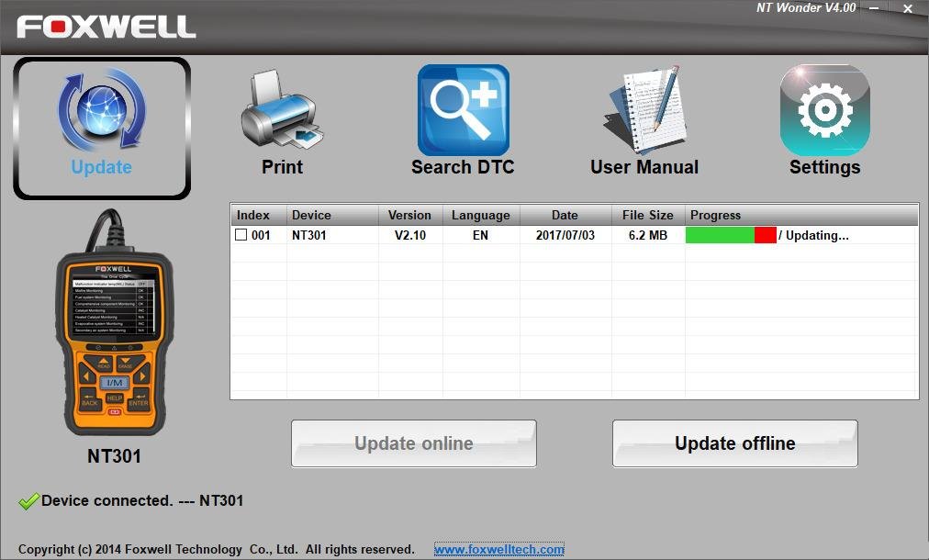The height and width of the screenshot is (560, 929).
Task: Select the 2017/07/03 date cell
Action: point(565,235)
